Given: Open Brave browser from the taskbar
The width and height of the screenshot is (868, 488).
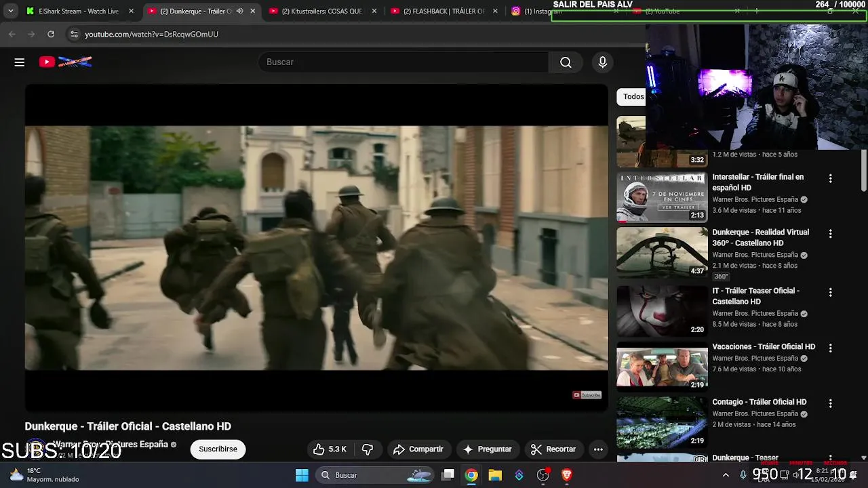Looking at the screenshot, I should tap(567, 475).
